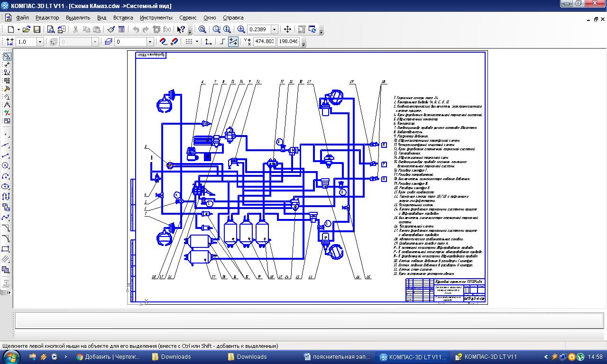Click the 14:58 system tray clock
Viewport: 607px width, 364px height.
pos(595,357)
